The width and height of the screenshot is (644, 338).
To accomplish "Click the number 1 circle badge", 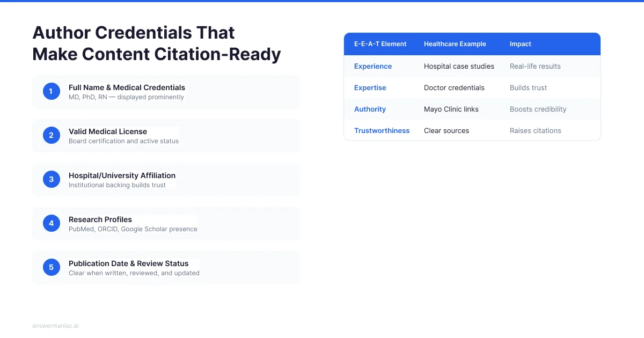I will pyautogui.click(x=51, y=92).
